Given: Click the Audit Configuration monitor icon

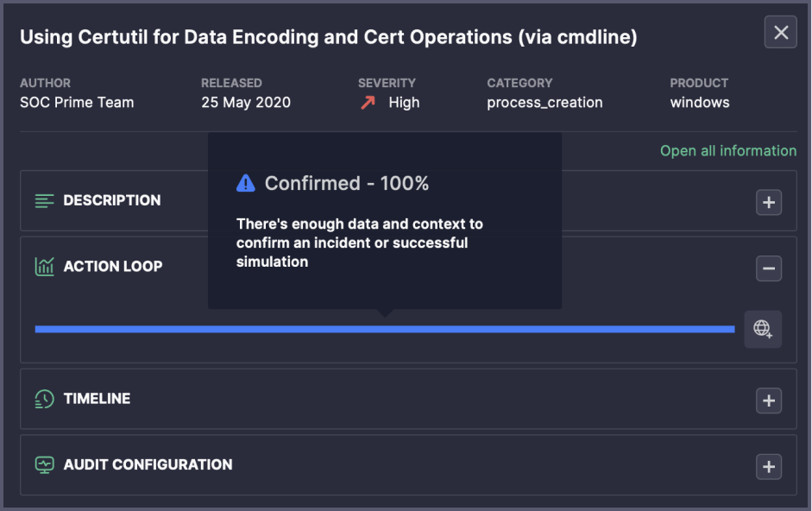Looking at the screenshot, I should tap(44, 464).
